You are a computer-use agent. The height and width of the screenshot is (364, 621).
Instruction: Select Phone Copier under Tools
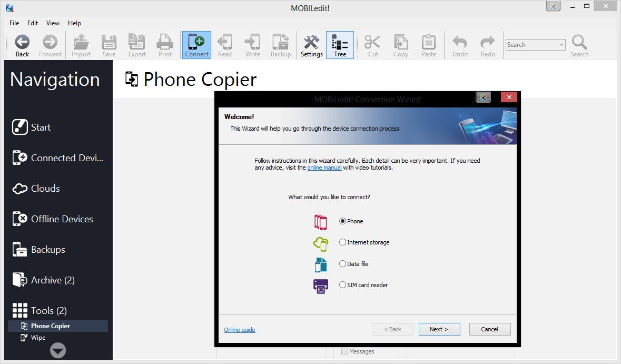coord(58,326)
